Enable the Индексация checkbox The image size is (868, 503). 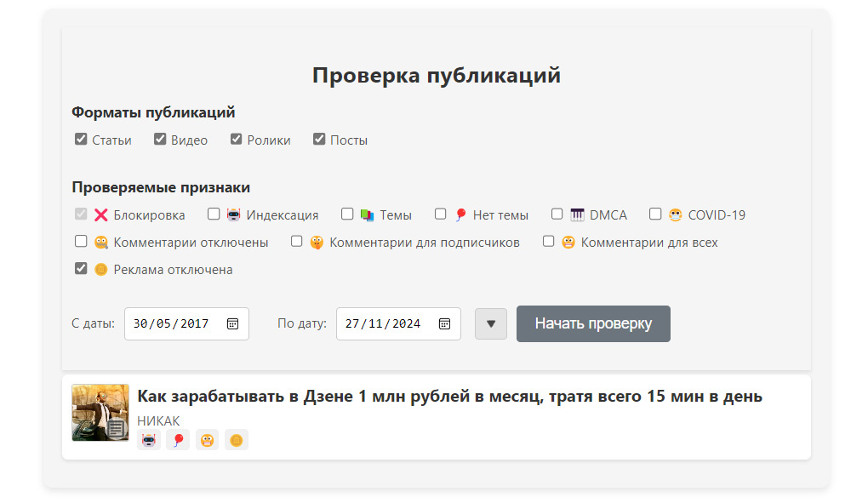(214, 214)
